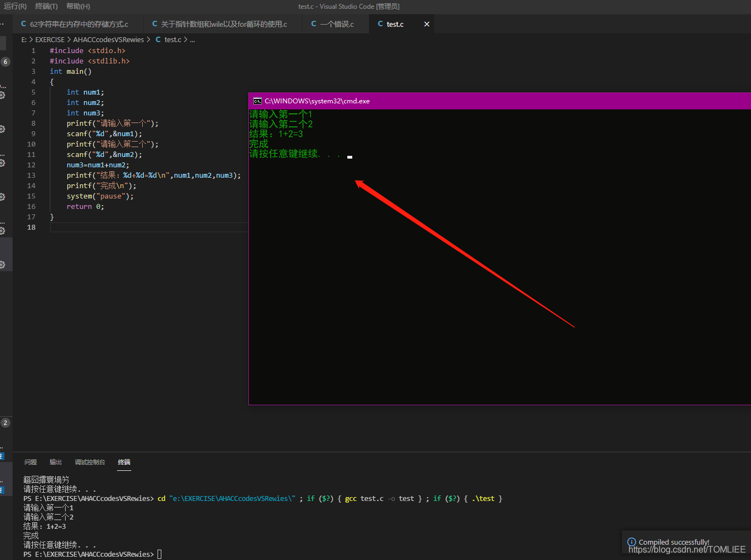Click the int num1; declaration

(x=85, y=92)
